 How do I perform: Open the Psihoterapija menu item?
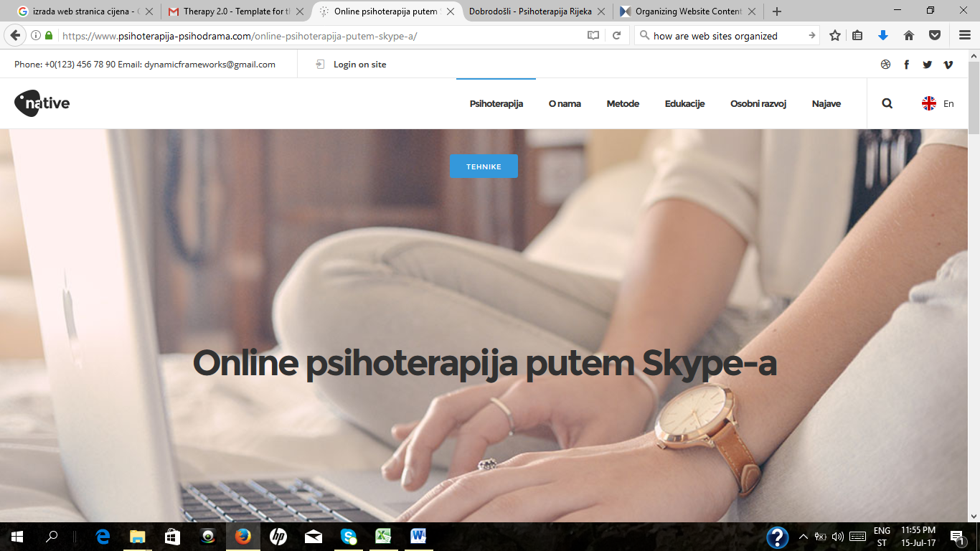pyautogui.click(x=496, y=103)
